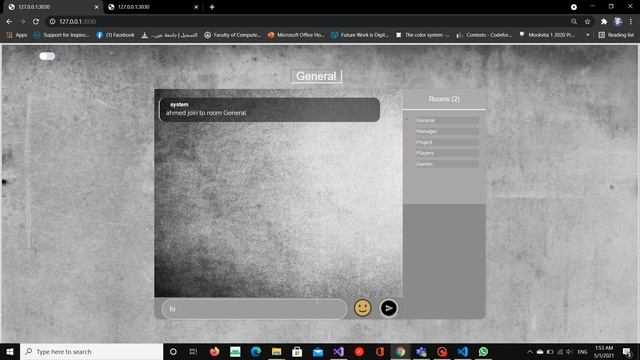Click the Rooms (2) header
This screenshot has width=640, height=360.
444,99
